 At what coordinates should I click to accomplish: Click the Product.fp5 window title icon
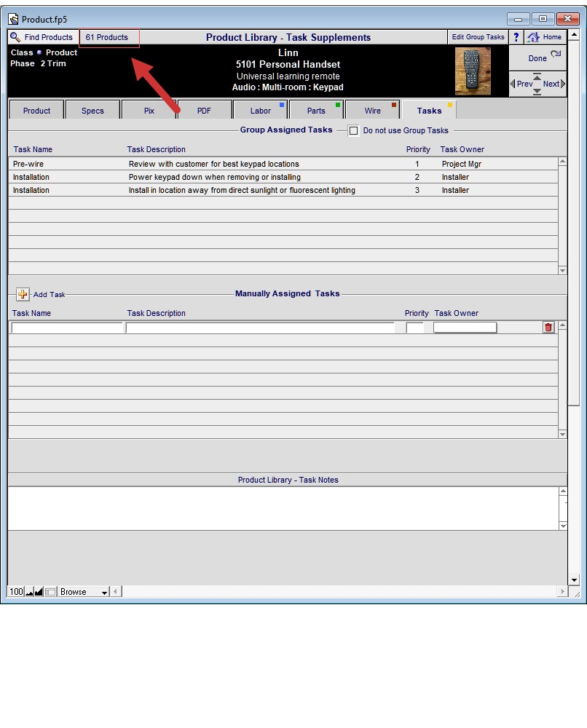point(13,19)
